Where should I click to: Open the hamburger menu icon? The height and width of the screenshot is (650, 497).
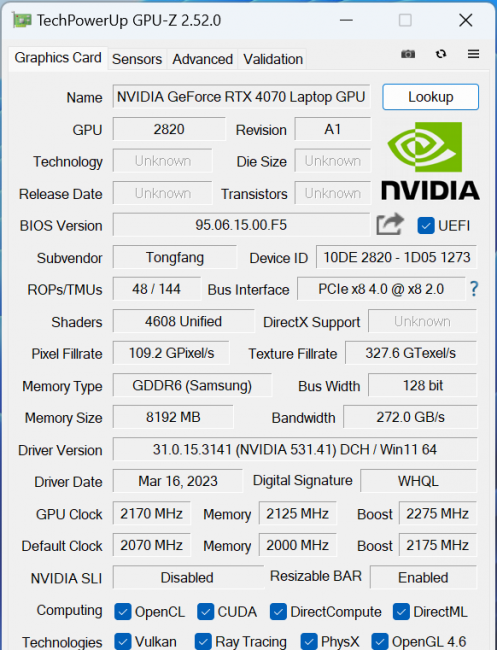coord(473,54)
